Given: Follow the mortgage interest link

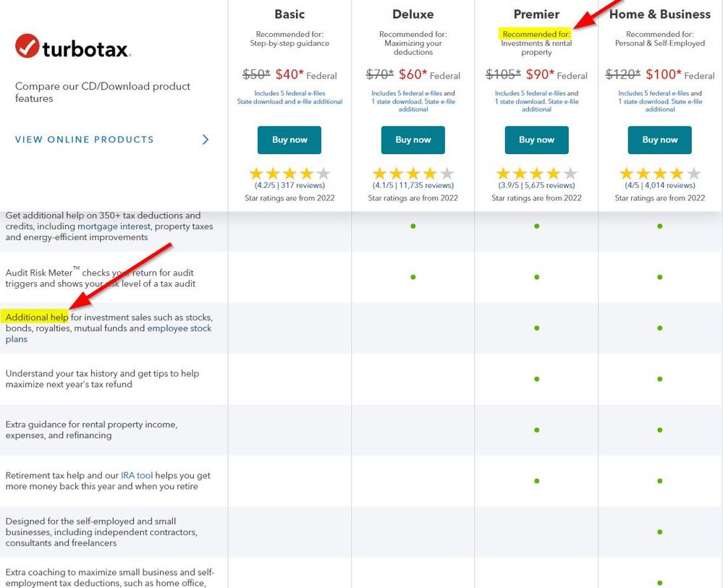Looking at the screenshot, I should (110, 226).
